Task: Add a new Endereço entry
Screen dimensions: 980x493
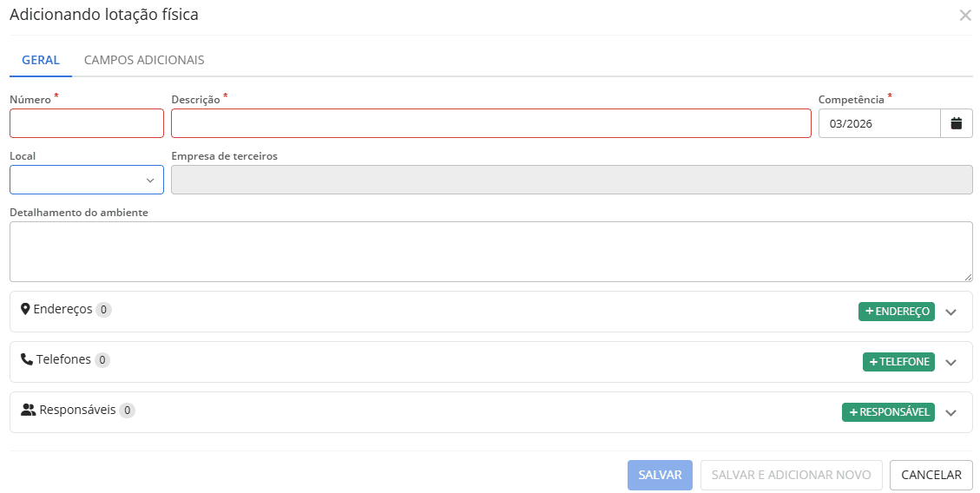Action: (896, 312)
